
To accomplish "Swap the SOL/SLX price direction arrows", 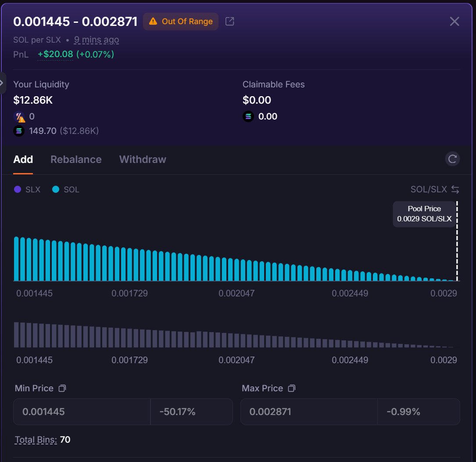I will pos(455,189).
